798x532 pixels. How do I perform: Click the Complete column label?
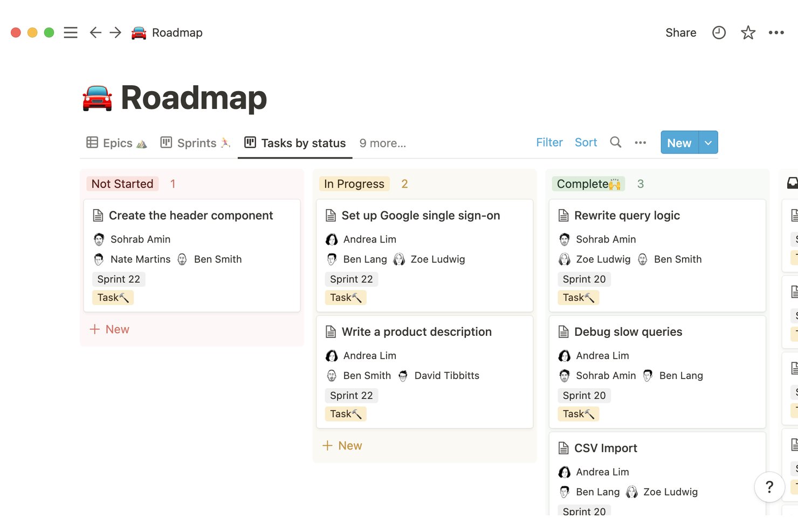coord(588,184)
